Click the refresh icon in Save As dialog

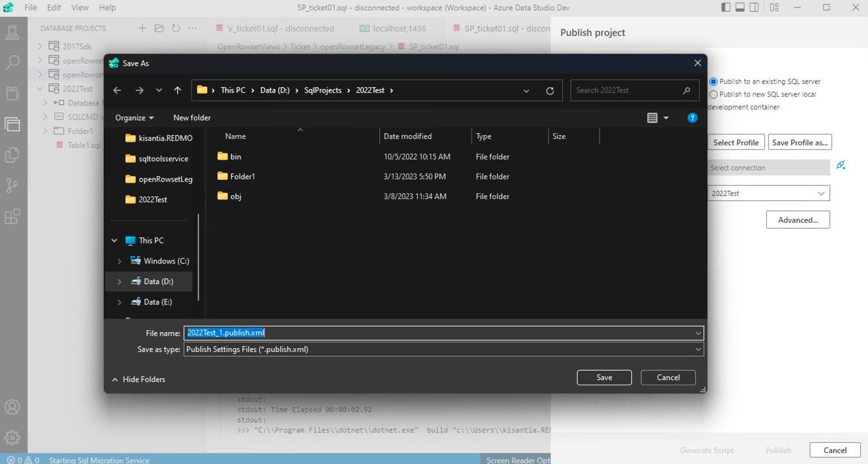(x=549, y=90)
